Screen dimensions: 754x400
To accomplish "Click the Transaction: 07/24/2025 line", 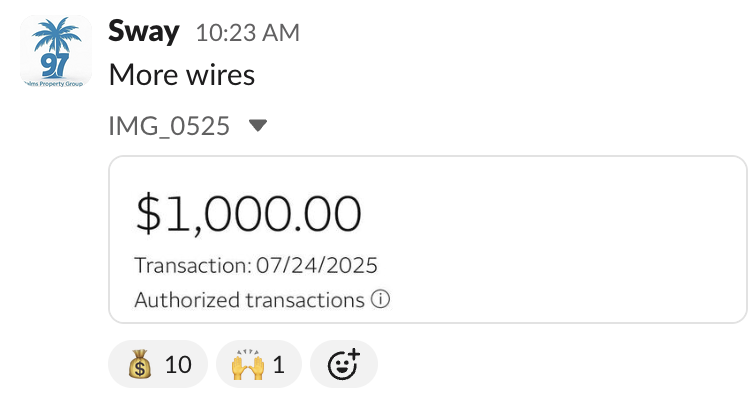I will coord(256,265).
